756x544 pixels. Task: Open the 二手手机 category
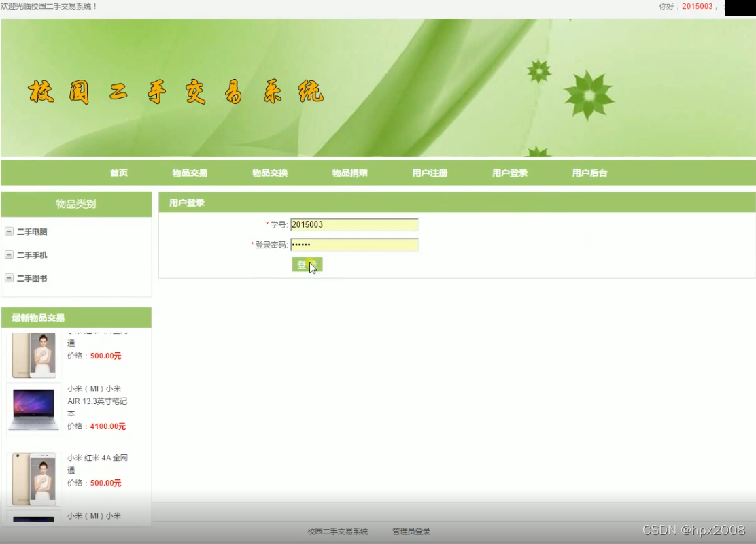tap(32, 255)
